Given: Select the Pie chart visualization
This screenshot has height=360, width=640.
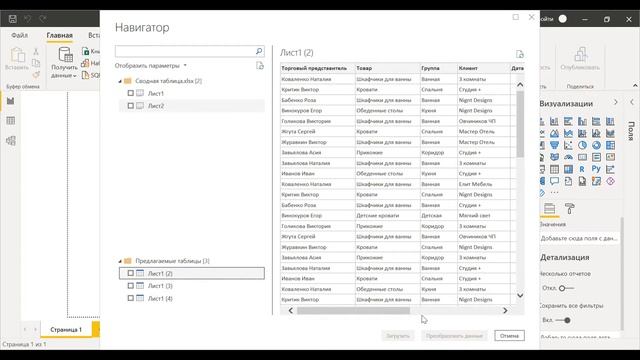Looking at the screenshot, I should (582, 145).
